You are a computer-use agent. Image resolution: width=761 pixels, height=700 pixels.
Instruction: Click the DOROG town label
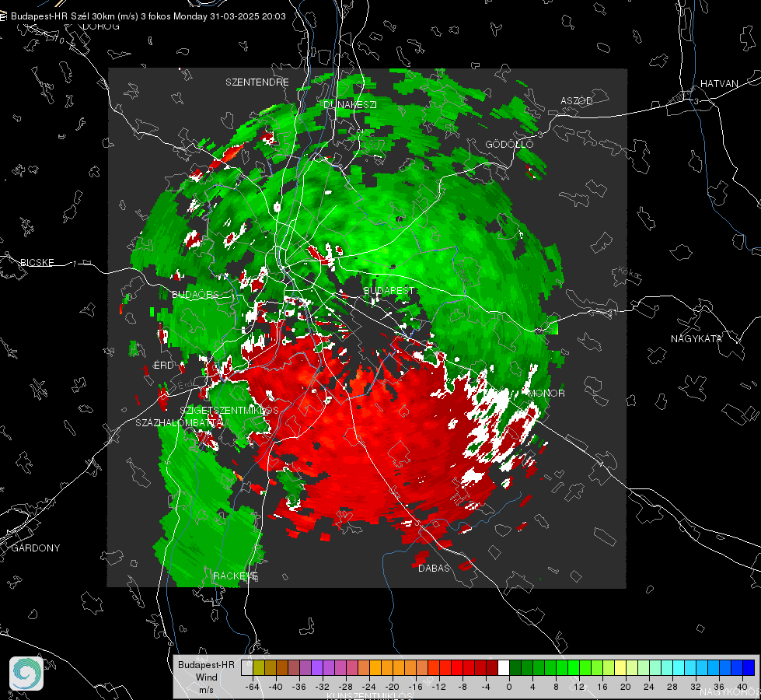click(101, 26)
